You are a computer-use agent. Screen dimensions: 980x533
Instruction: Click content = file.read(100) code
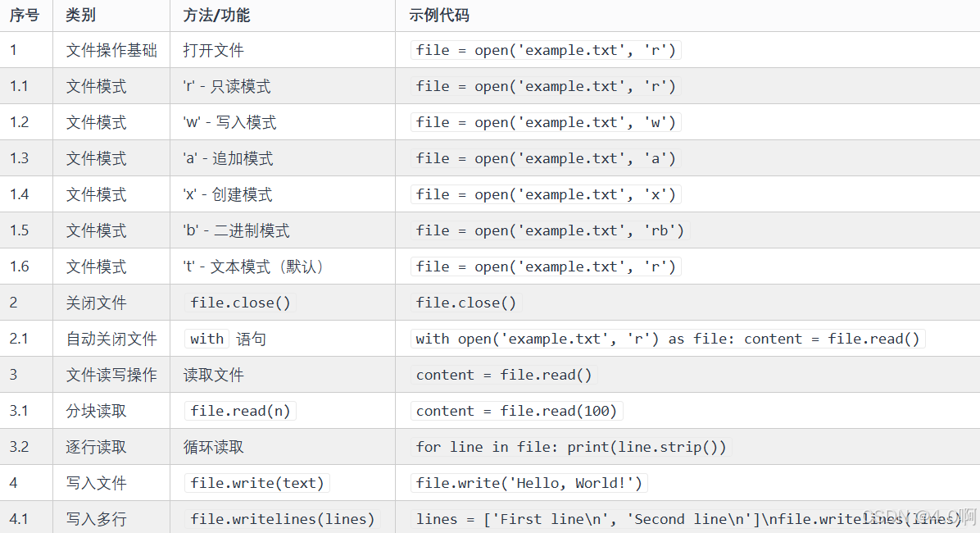(516, 411)
